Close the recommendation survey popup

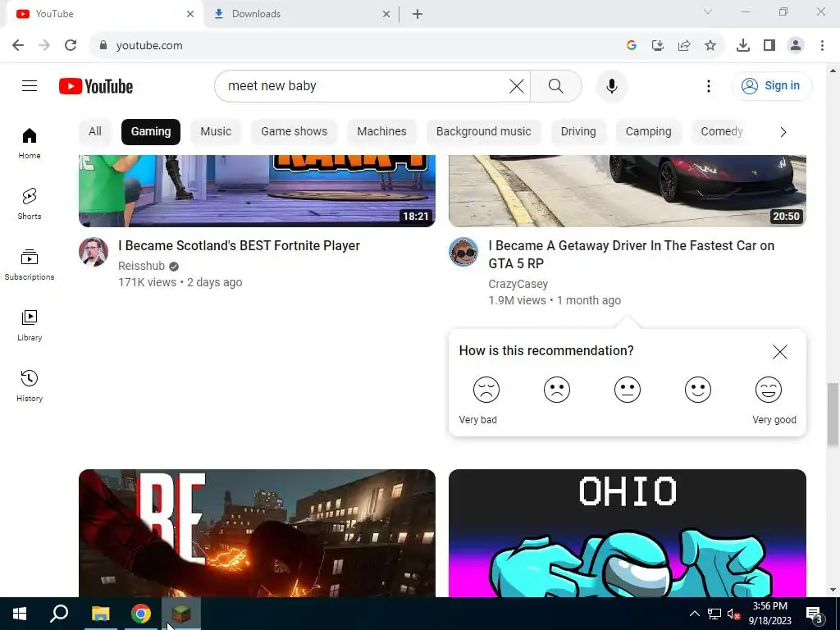coord(780,351)
